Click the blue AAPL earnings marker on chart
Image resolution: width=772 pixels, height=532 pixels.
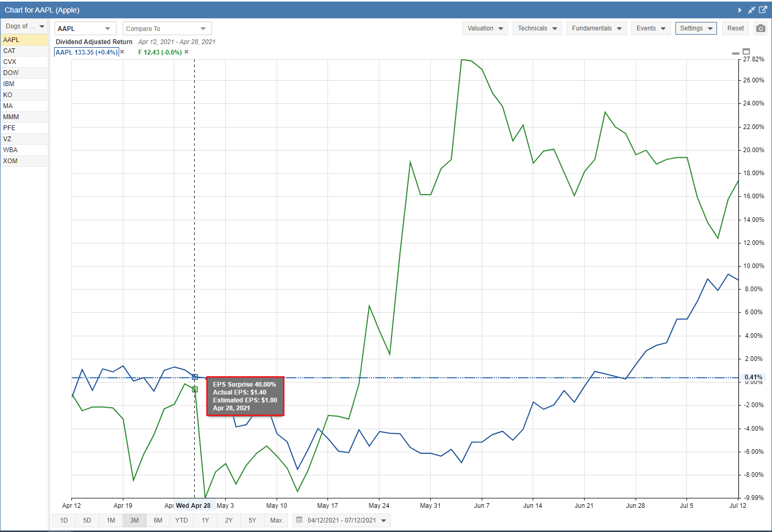[x=195, y=377]
